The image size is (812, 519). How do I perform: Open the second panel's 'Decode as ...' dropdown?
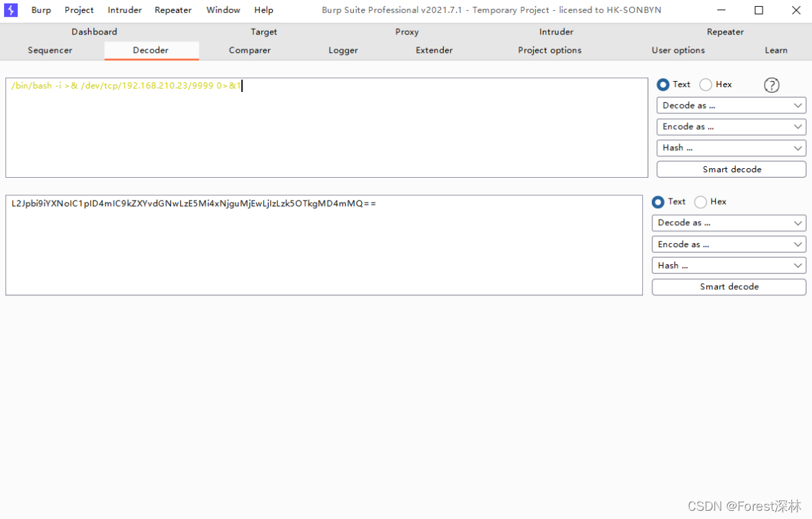click(x=729, y=223)
